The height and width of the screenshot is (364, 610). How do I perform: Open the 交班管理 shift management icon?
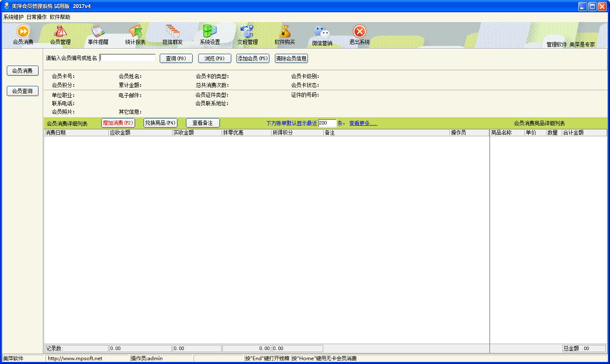(247, 35)
